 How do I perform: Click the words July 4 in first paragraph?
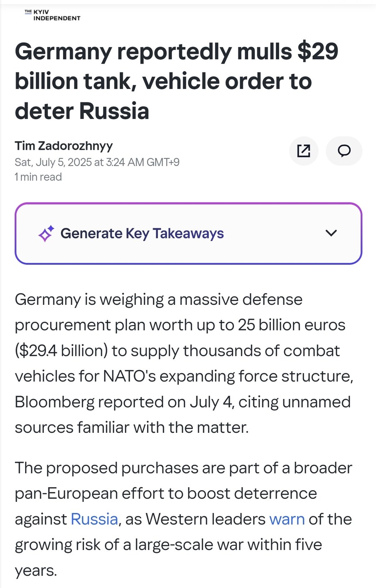(x=211, y=402)
